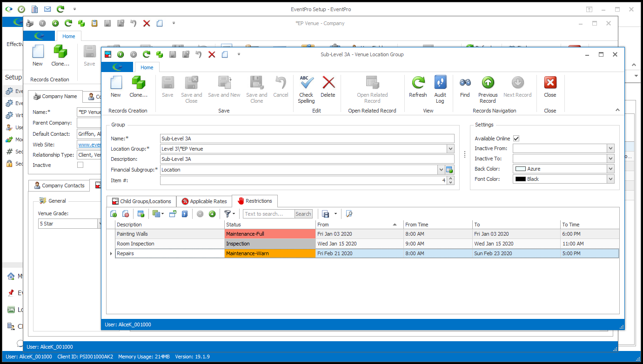Click the filter funnel icon in Restrictions toolbar
Viewport: 643px width, 364px height.
(228, 214)
